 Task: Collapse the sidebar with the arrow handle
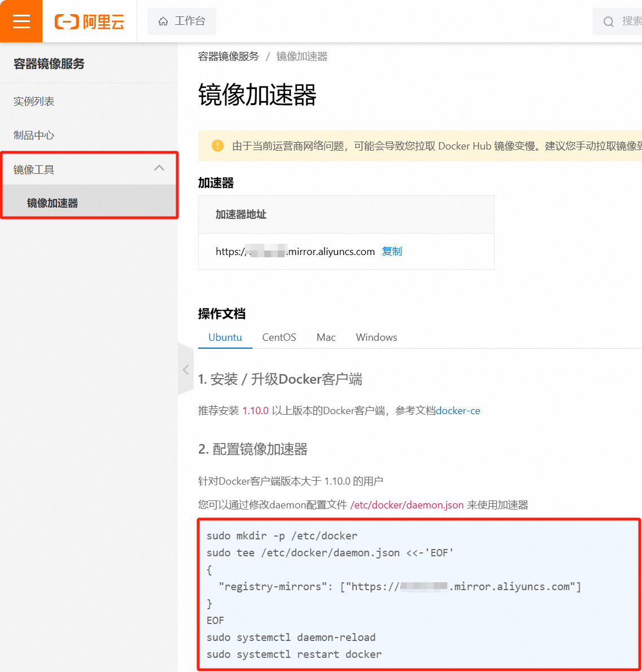(186, 369)
